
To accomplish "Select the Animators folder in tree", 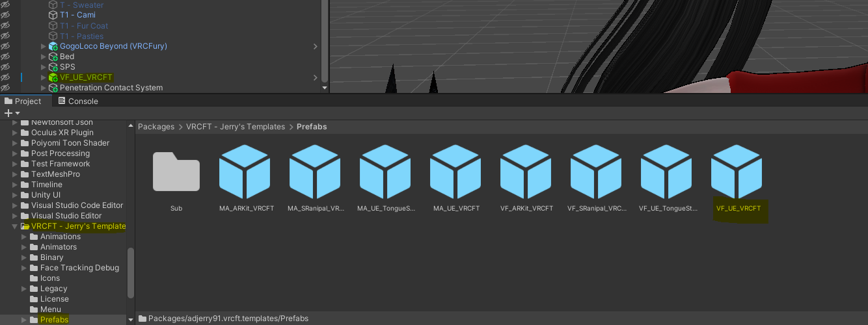I will coord(59,247).
